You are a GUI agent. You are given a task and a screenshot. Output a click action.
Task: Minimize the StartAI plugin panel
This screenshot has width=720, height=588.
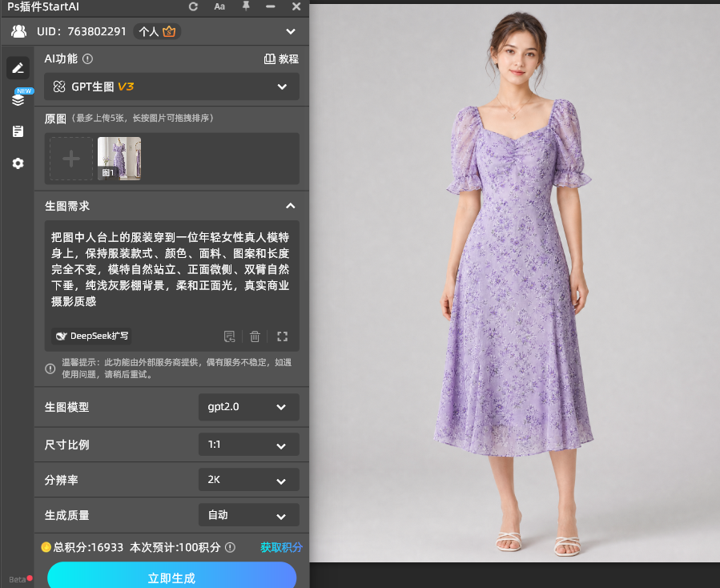click(271, 6)
